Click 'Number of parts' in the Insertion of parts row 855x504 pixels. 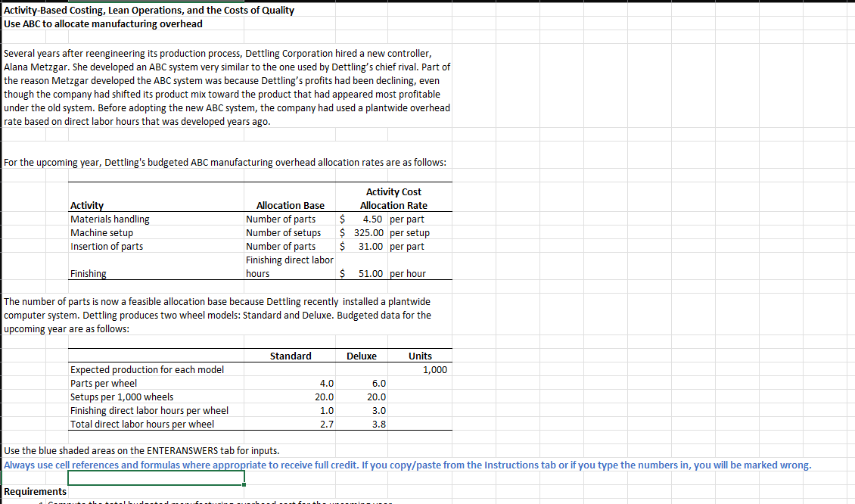(x=281, y=247)
